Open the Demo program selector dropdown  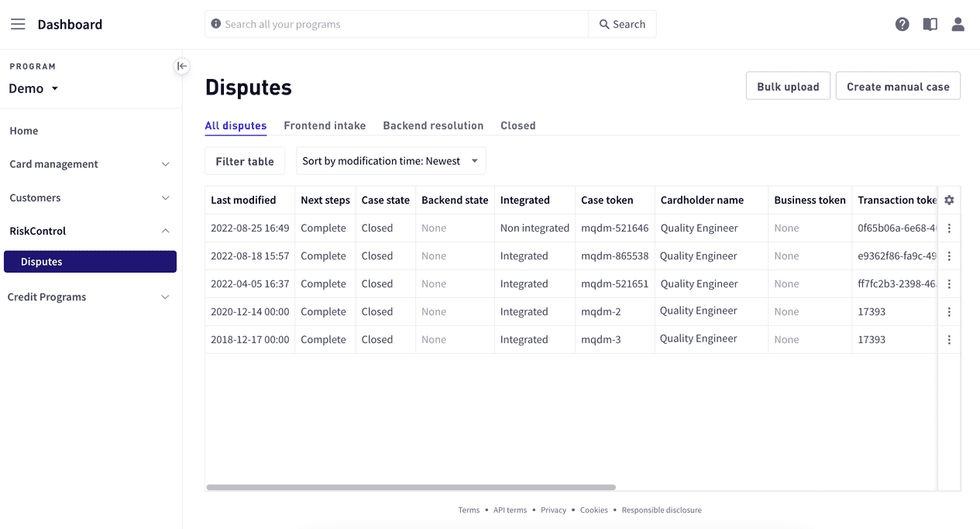33,88
